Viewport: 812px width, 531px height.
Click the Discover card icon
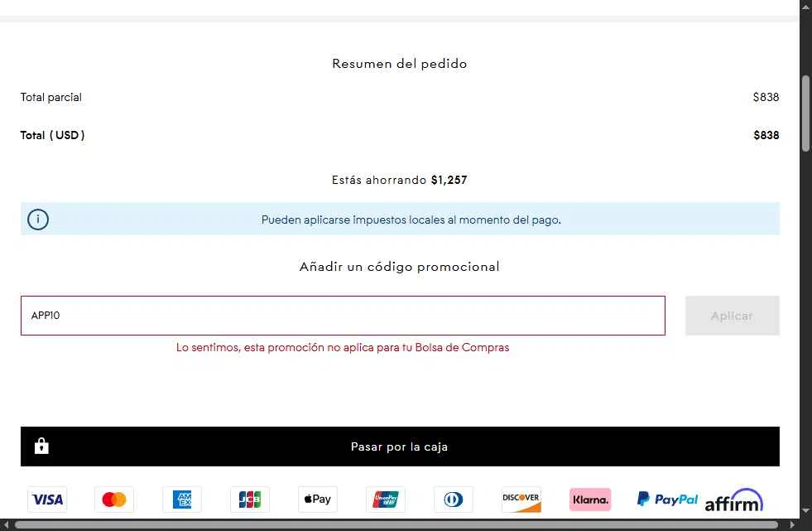[521, 500]
